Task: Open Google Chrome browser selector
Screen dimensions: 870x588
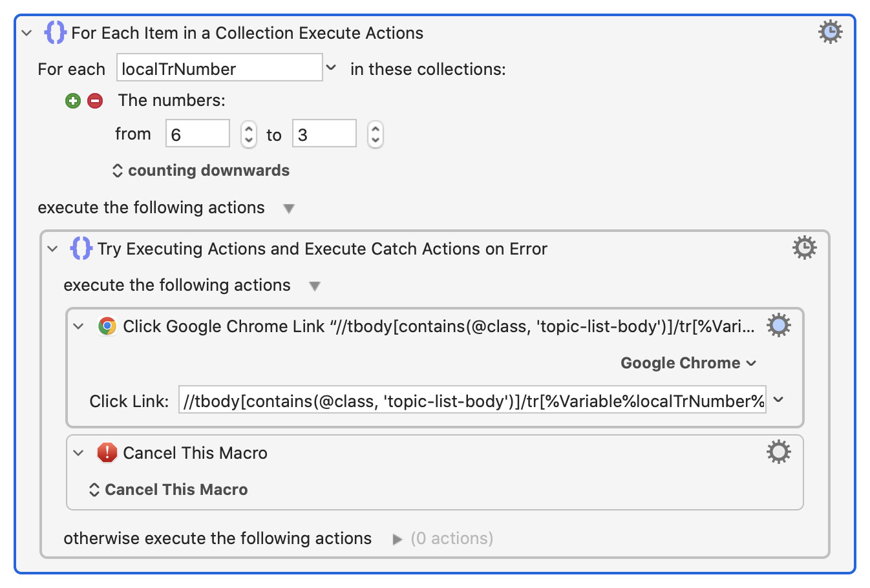Action: pos(688,363)
